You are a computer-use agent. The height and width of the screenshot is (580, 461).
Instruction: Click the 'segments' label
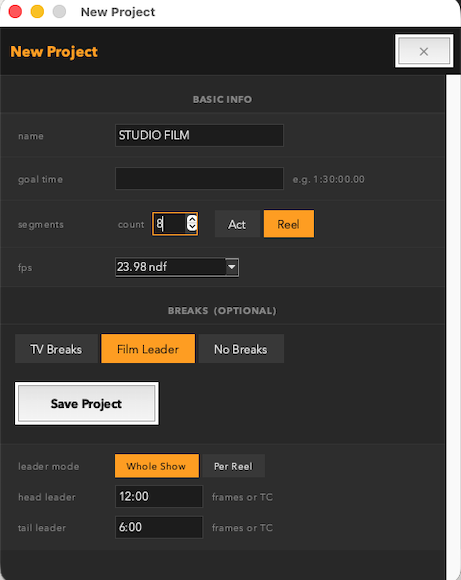click(41, 225)
